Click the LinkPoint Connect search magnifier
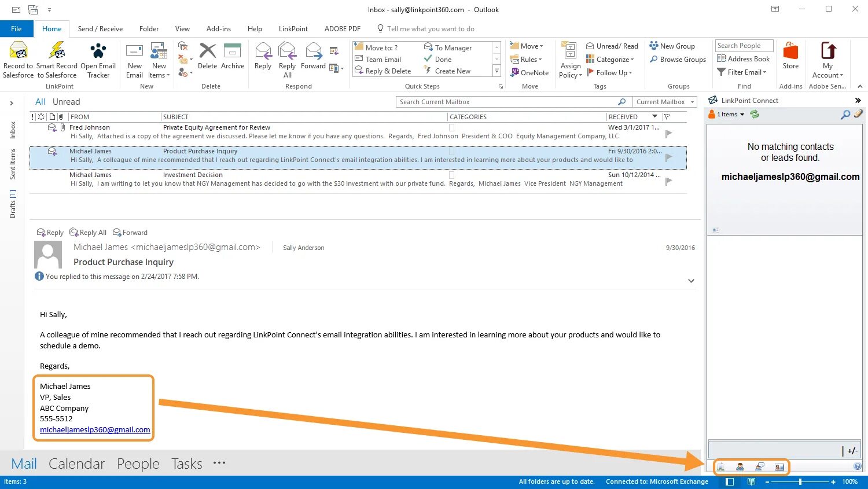 [845, 115]
